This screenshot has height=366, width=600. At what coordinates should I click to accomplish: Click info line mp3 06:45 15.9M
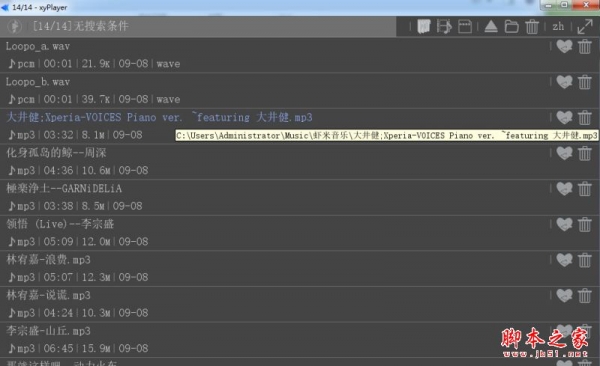coord(78,348)
